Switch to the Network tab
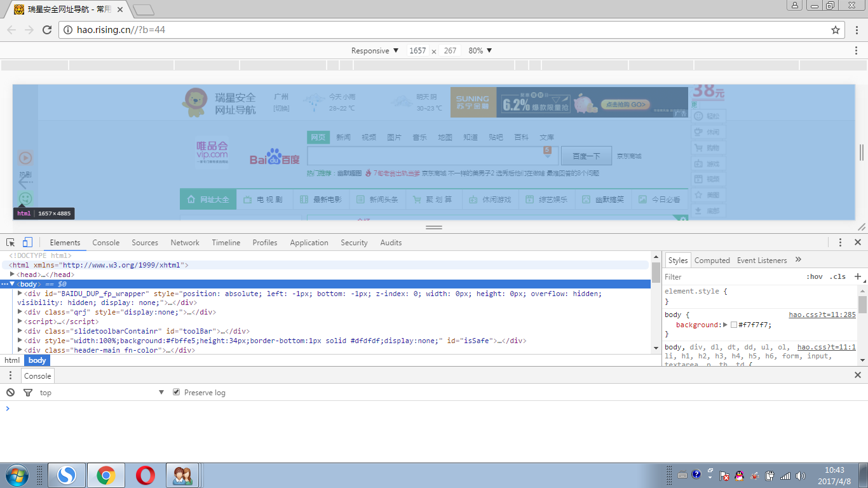 [x=185, y=243]
